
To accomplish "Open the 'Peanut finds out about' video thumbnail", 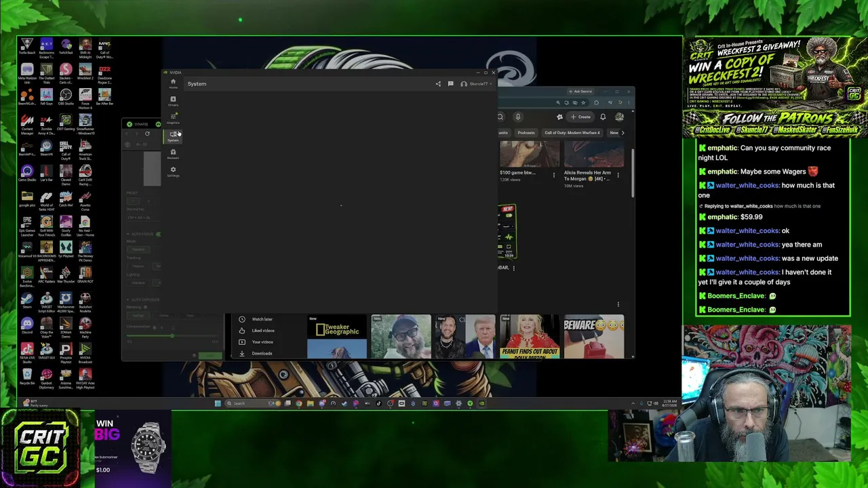I will 530,336.
